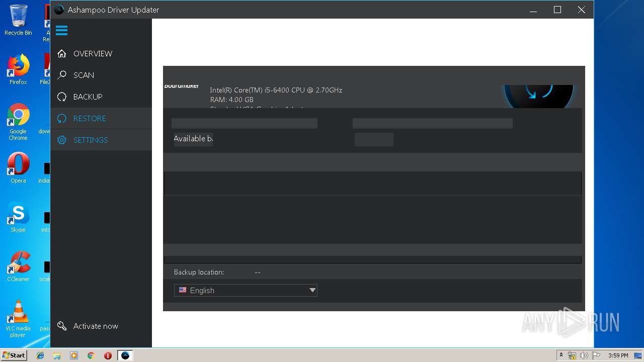Screen dimensions: 644x362
Task: Click the Ashampoo logo in the title bar
Action: pyautogui.click(x=59, y=10)
